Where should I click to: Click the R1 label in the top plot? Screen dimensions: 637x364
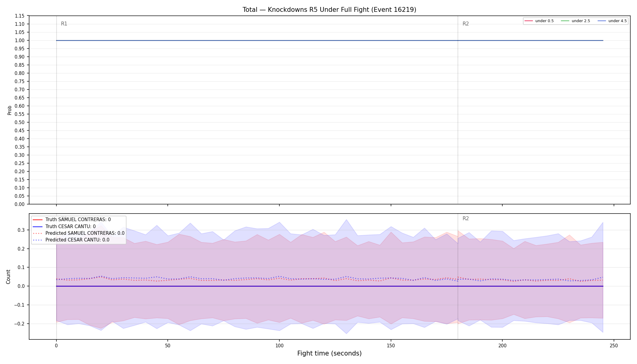(x=64, y=24)
